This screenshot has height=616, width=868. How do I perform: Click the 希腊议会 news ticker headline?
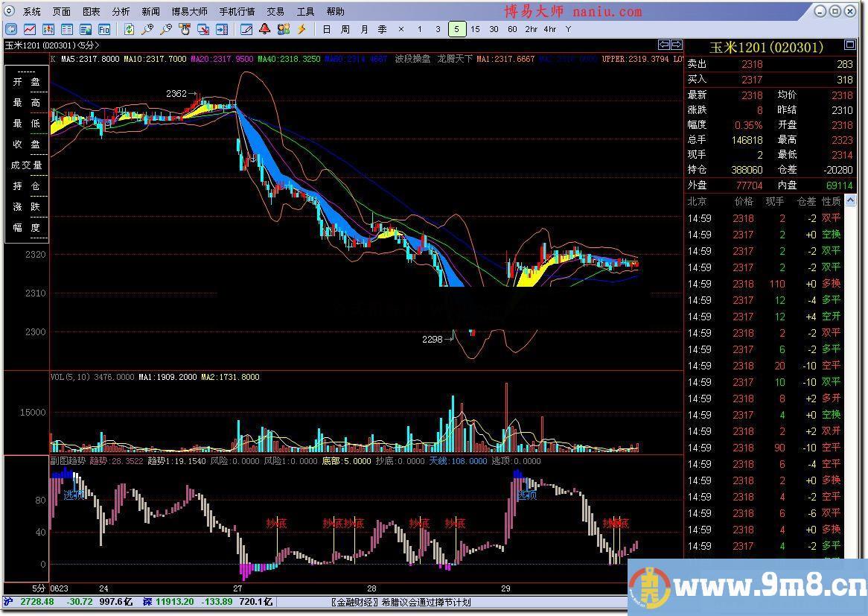click(401, 602)
